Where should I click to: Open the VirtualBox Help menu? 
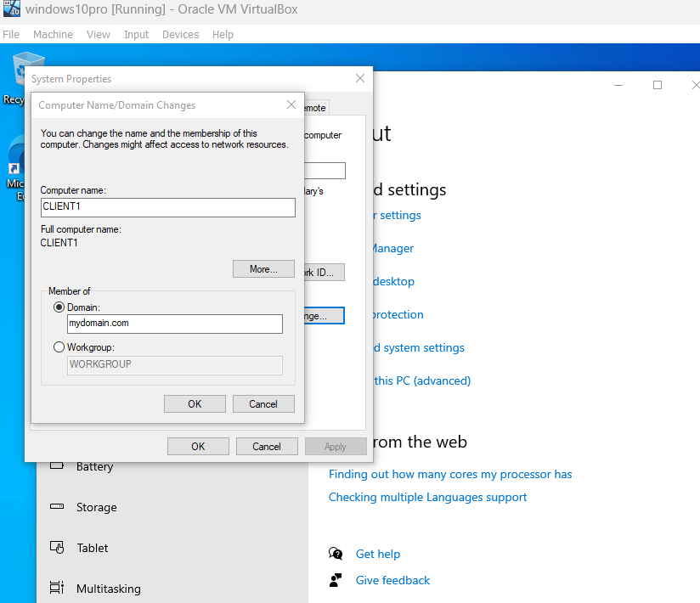coord(223,34)
